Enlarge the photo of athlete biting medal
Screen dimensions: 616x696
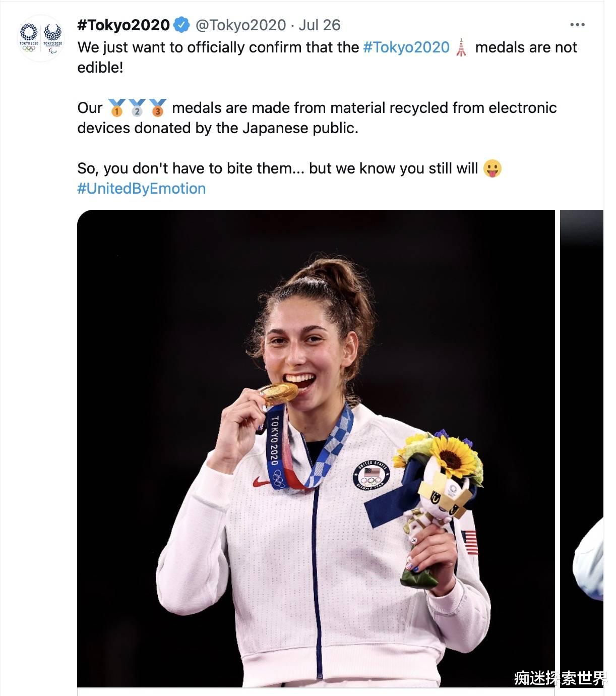tap(316, 448)
